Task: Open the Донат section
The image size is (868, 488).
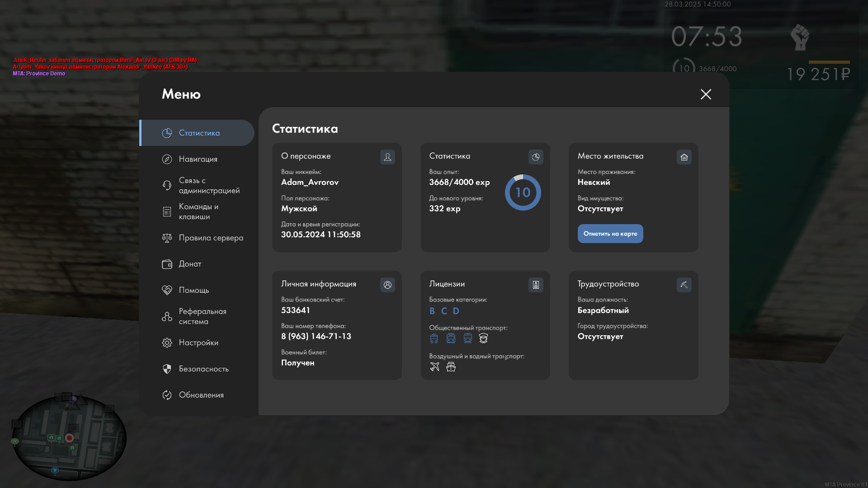Action: 190,264
